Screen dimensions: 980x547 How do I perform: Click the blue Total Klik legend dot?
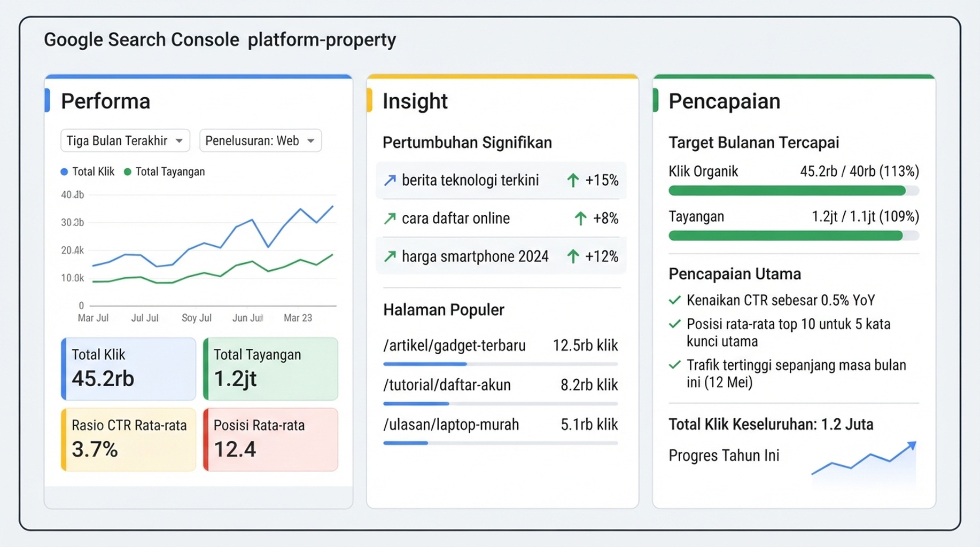coord(64,171)
